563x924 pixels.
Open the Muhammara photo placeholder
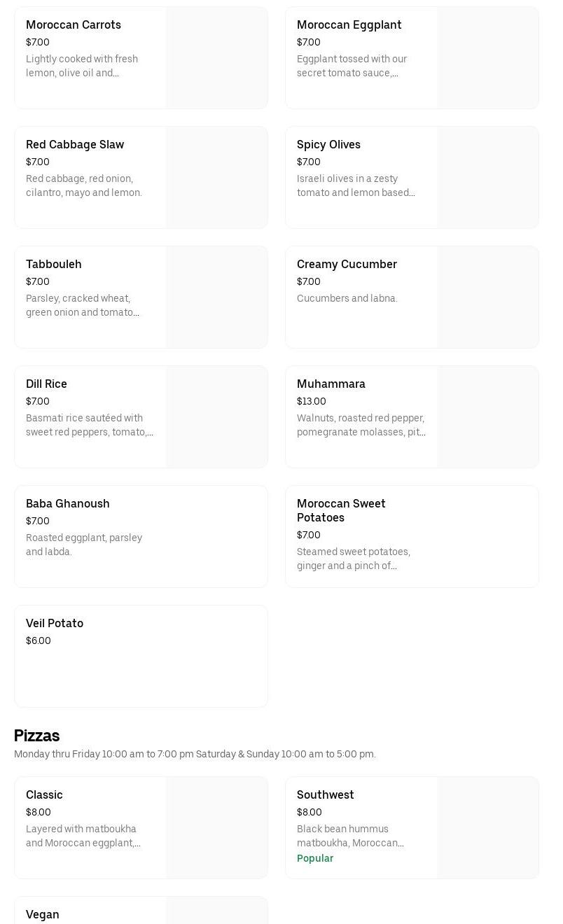click(x=487, y=417)
